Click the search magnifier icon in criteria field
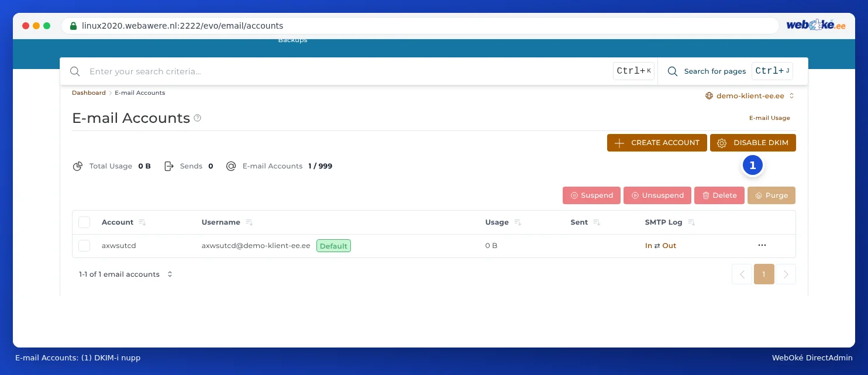This screenshot has width=868, height=375. [x=75, y=71]
